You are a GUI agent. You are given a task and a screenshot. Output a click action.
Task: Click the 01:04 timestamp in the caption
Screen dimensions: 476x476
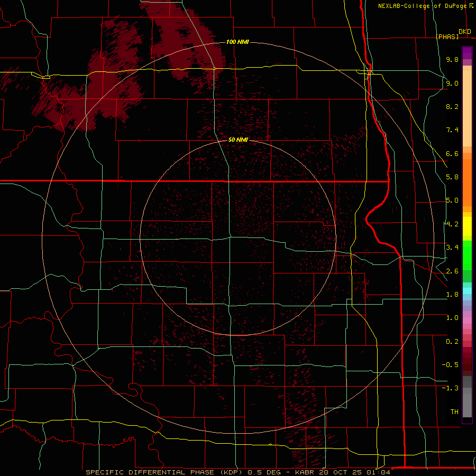tap(378, 472)
